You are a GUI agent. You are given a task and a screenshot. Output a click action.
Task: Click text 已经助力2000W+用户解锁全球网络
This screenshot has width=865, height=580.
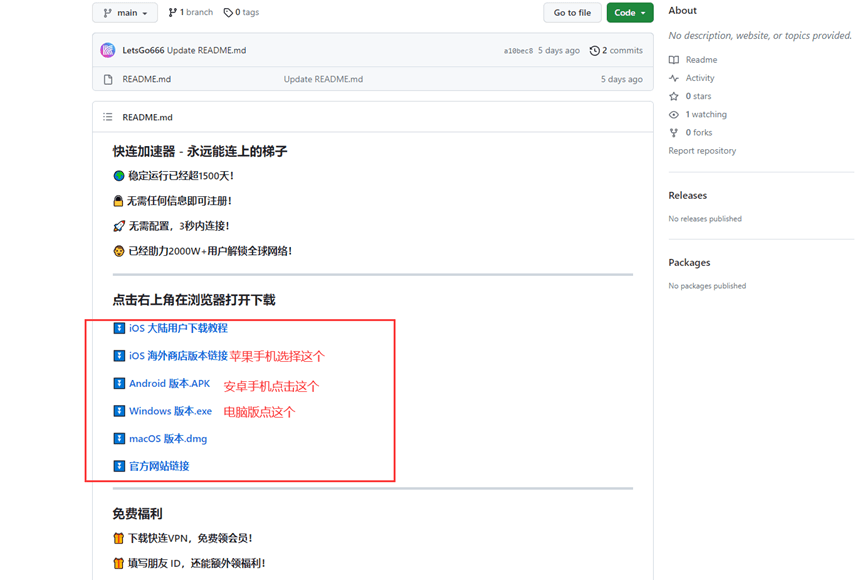[210, 251]
